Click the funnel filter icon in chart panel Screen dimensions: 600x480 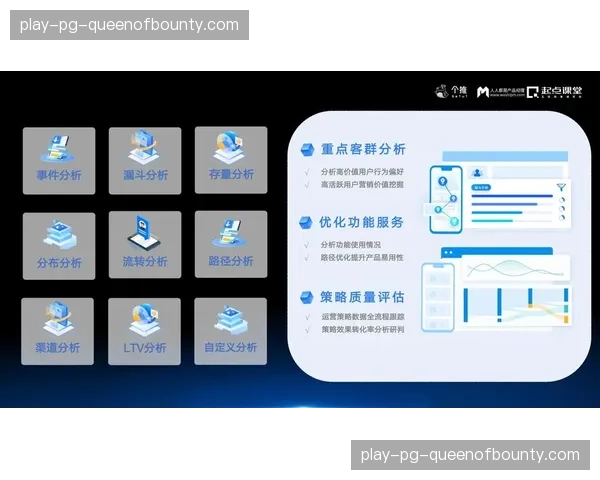coord(561,187)
